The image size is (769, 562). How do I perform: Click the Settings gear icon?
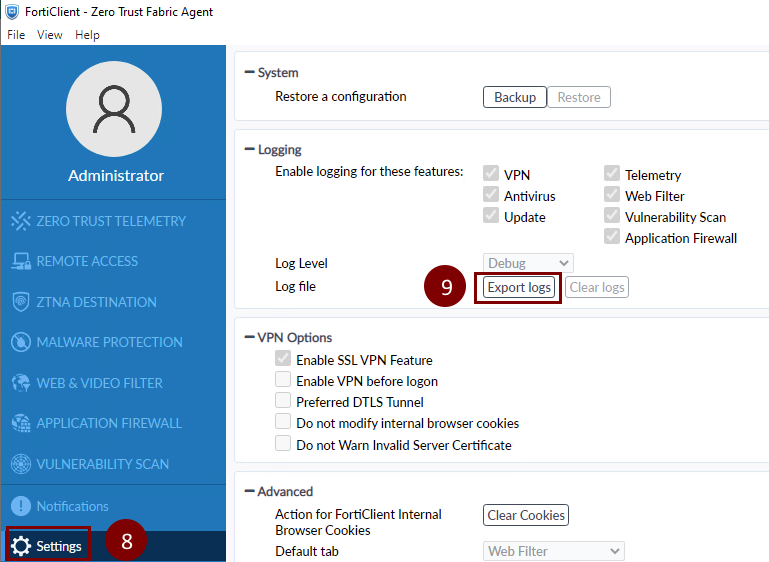click(21, 546)
